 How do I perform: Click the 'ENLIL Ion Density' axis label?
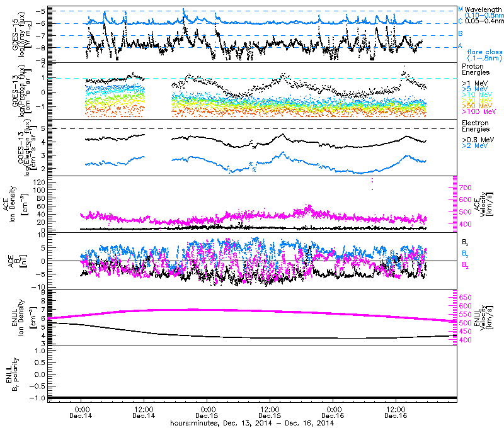18,317
